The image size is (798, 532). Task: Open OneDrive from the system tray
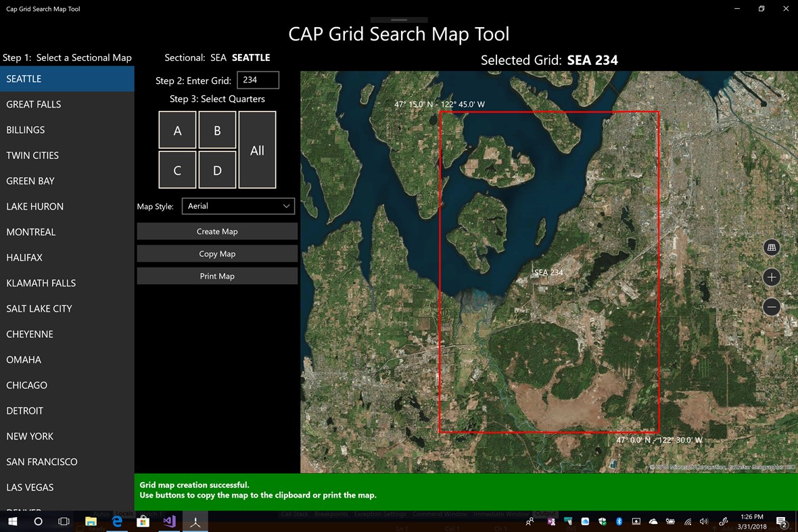(x=653, y=521)
